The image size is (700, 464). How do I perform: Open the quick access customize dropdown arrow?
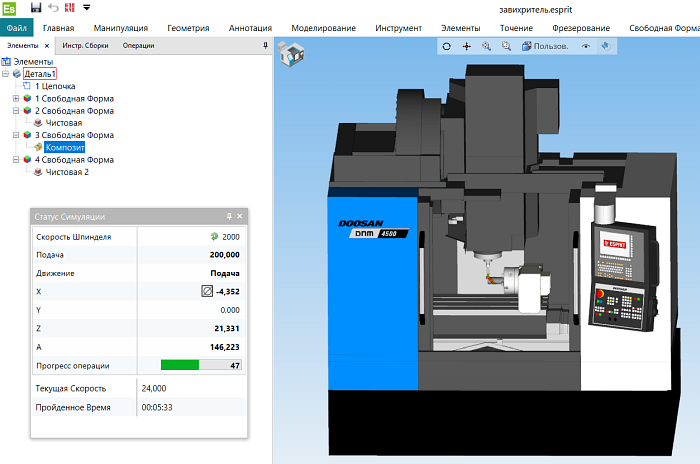click(86, 7)
